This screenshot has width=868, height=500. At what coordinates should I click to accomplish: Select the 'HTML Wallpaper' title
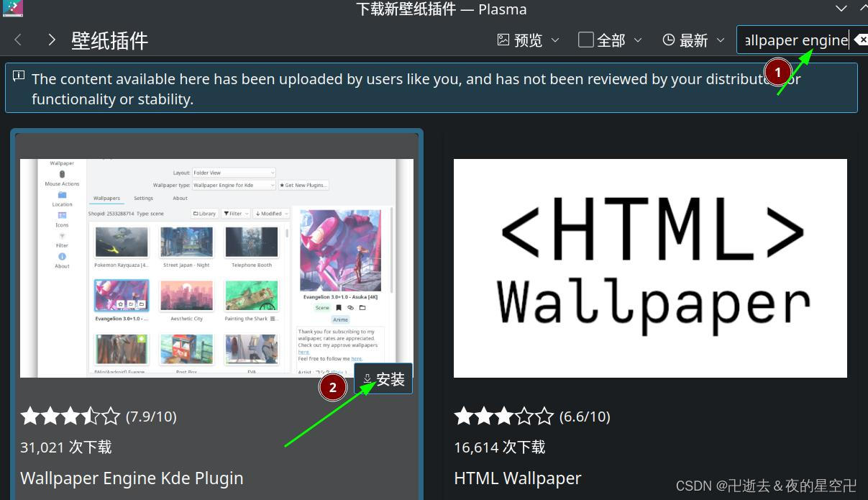518,478
